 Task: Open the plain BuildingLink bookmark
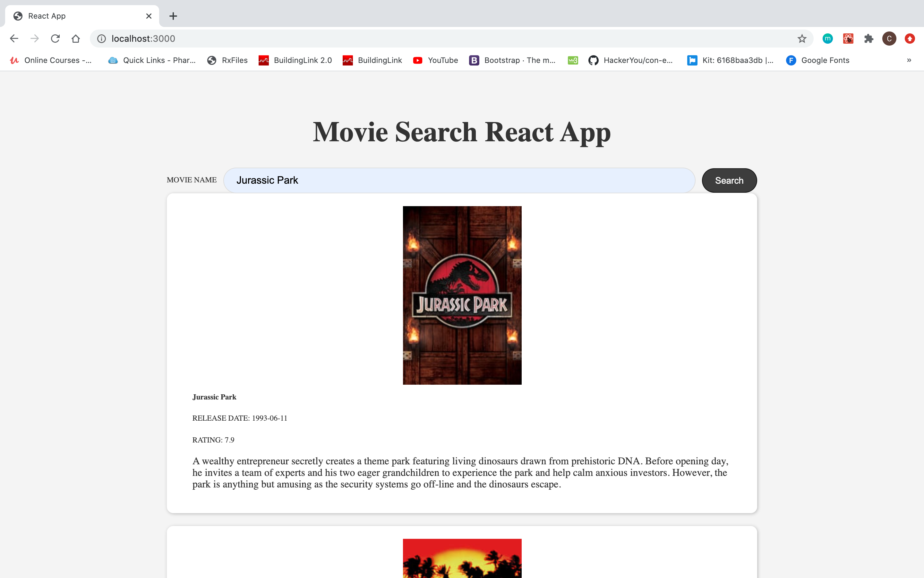[x=372, y=60]
